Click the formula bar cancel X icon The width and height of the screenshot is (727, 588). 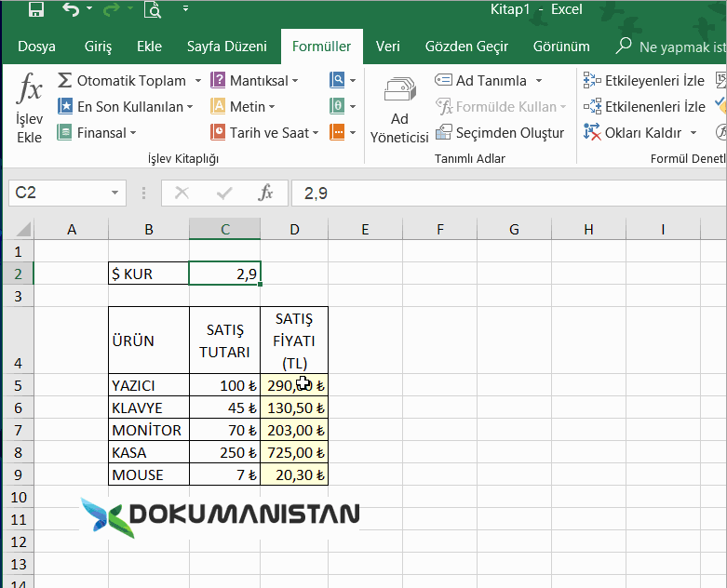182,193
